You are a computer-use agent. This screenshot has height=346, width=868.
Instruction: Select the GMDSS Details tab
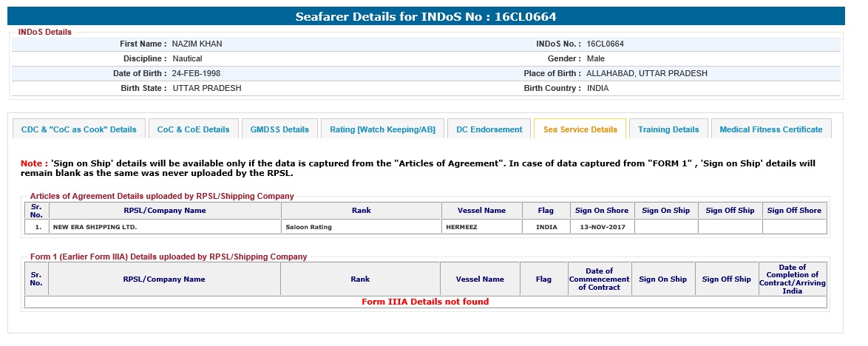point(279,129)
